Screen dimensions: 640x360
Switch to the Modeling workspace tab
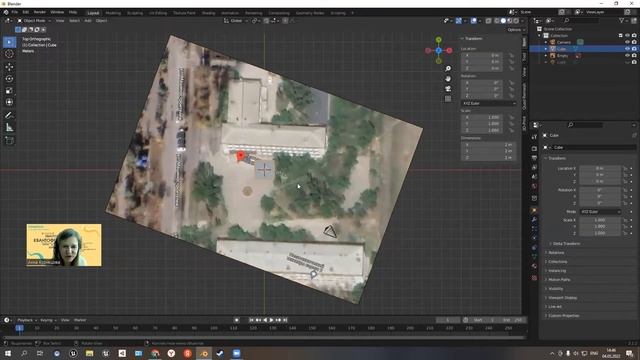(113, 13)
